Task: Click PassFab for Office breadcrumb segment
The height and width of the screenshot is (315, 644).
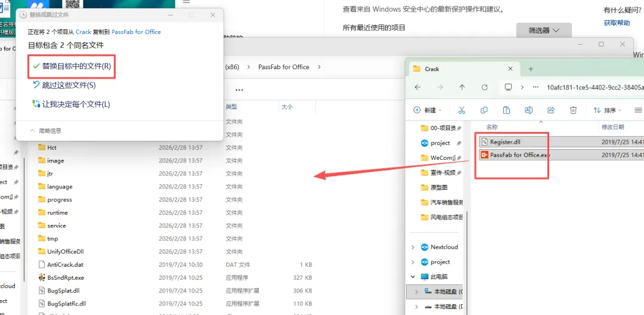Action: point(283,67)
